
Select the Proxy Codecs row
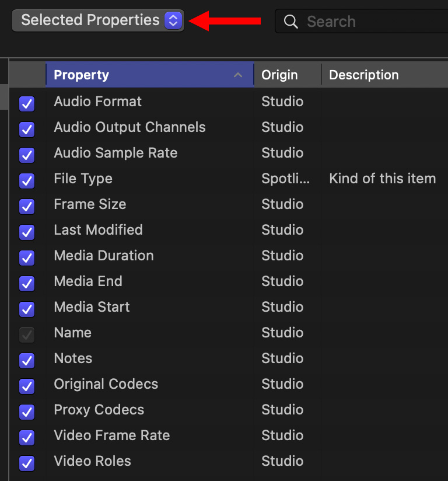pos(229,410)
